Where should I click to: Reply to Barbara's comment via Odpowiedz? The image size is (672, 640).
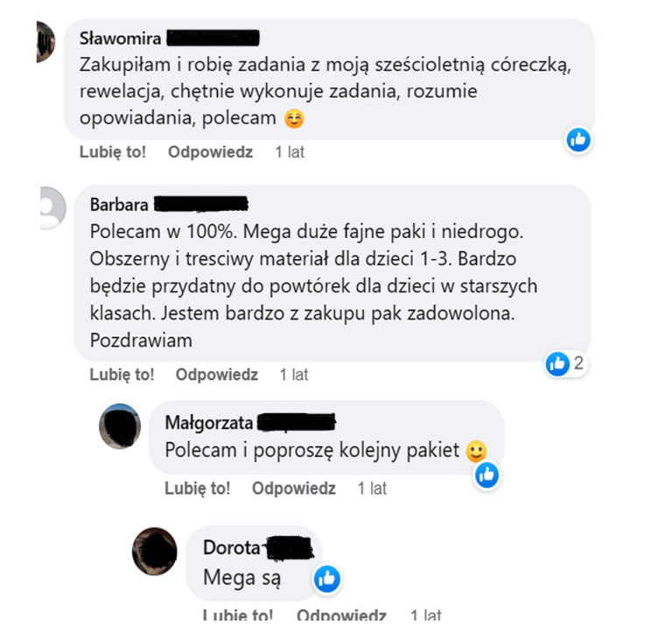tap(217, 375)
